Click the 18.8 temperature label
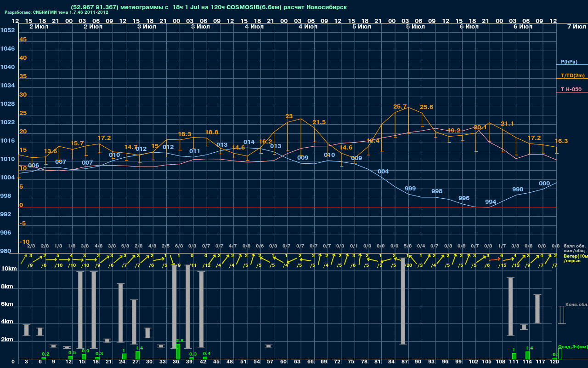 (212, 132)
